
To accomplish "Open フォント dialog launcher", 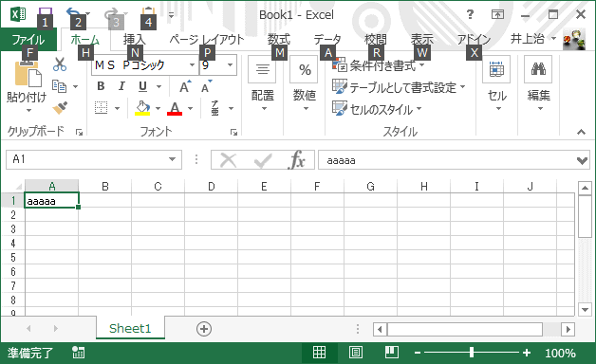I will click(233, 132).
